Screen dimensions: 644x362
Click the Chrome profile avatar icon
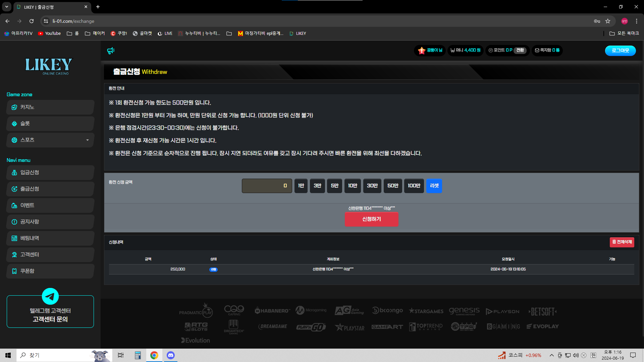click(x=624, y=21)
